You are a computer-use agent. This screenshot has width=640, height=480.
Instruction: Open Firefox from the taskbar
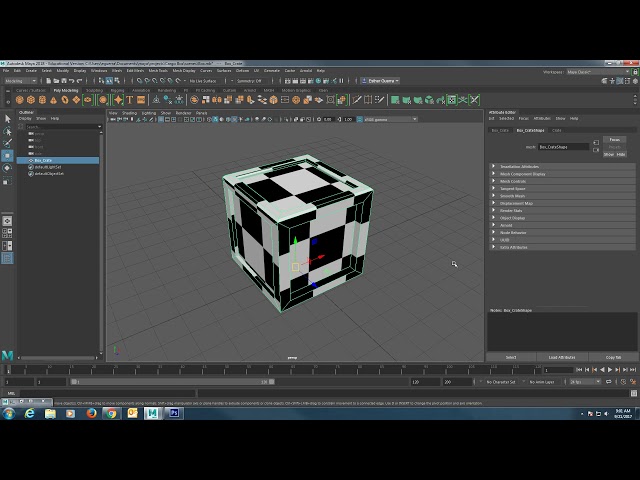[91, 413]
